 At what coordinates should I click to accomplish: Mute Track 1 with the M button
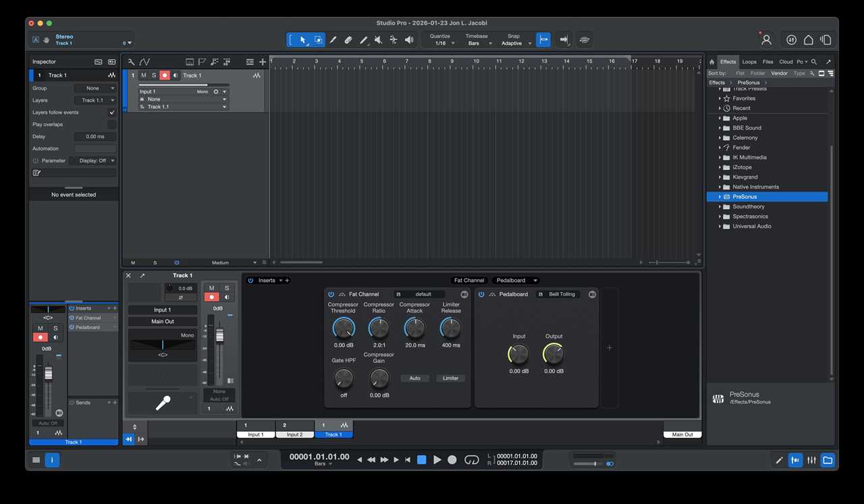143,75
